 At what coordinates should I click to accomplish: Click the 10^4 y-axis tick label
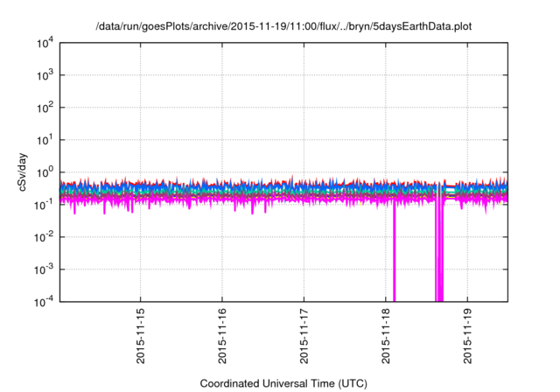[x=45, y=43]
